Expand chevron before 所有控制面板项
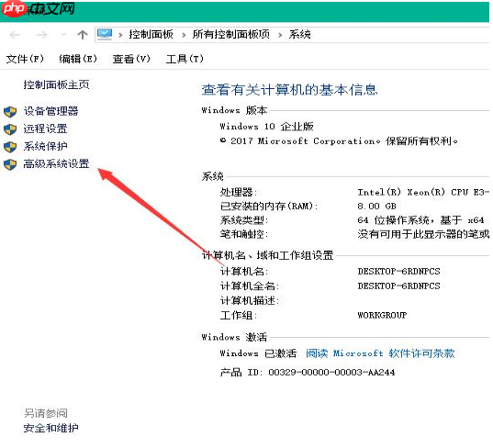Screen dimensions: 493x448 pyautogui.click(x=184, y=35)
